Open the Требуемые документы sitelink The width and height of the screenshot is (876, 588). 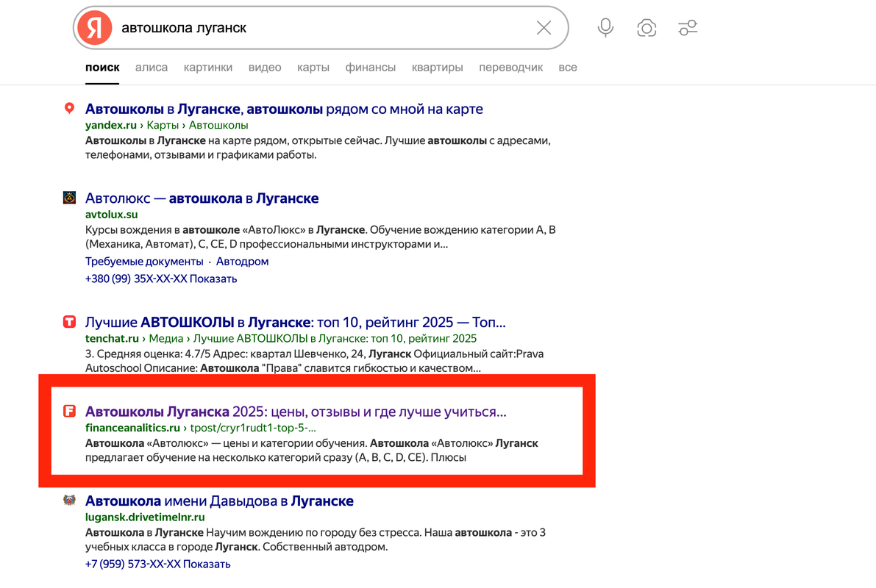click(x=144, y=262)
